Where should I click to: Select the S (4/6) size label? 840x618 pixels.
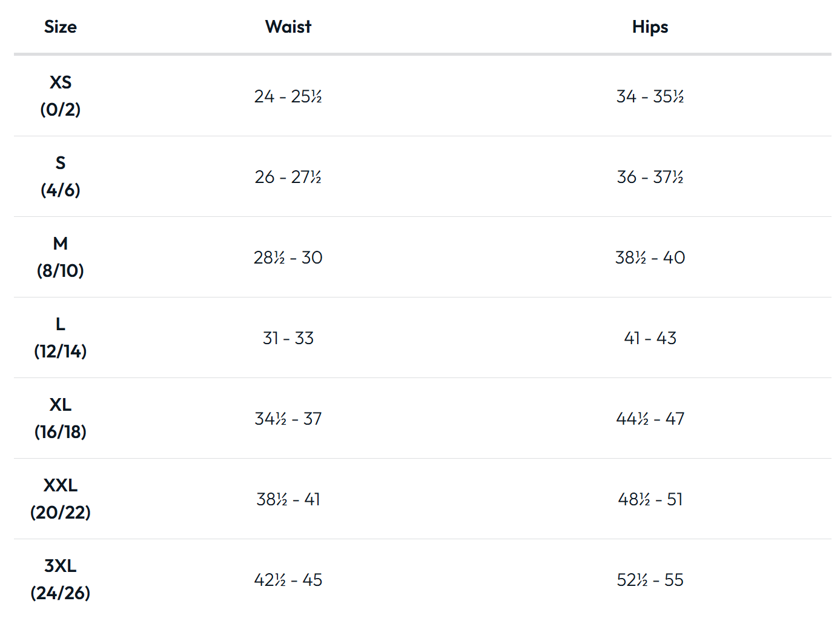pyautogui.click(x=61, y=176)
